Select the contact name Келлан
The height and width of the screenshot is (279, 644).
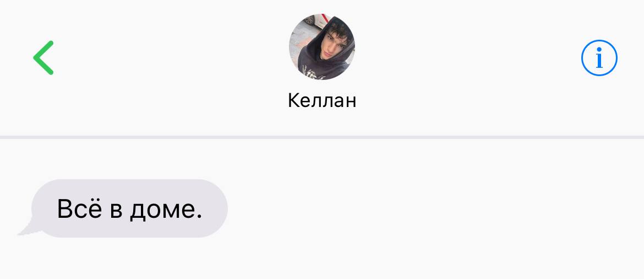click(322, 100)
